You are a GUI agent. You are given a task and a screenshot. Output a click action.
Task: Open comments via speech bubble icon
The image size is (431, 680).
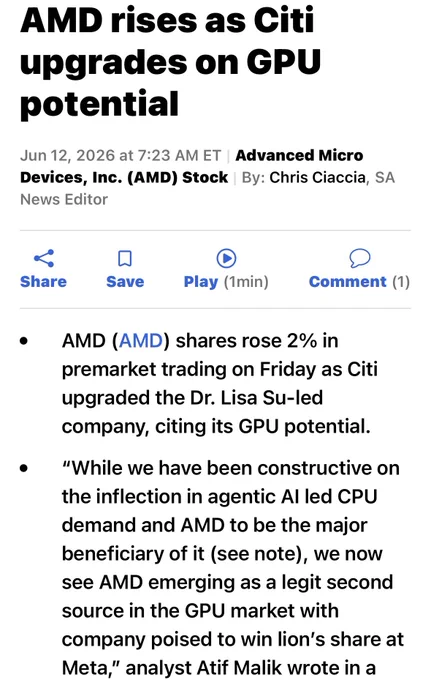(359, 258)
